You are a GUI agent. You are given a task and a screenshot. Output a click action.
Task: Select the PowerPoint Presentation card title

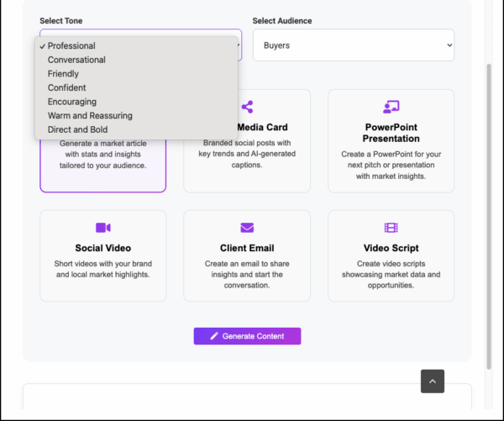[391, 133]
